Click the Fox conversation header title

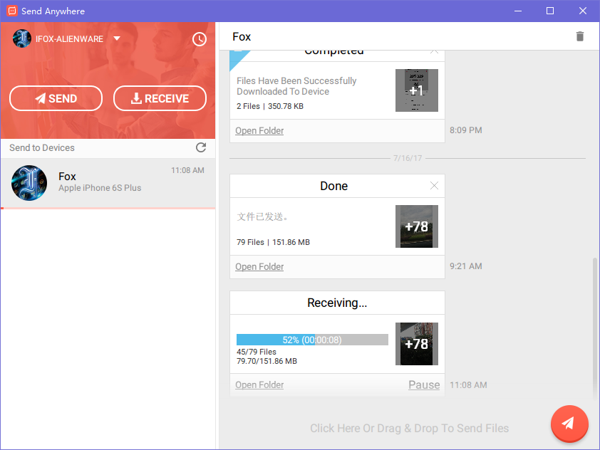[241, 37]
